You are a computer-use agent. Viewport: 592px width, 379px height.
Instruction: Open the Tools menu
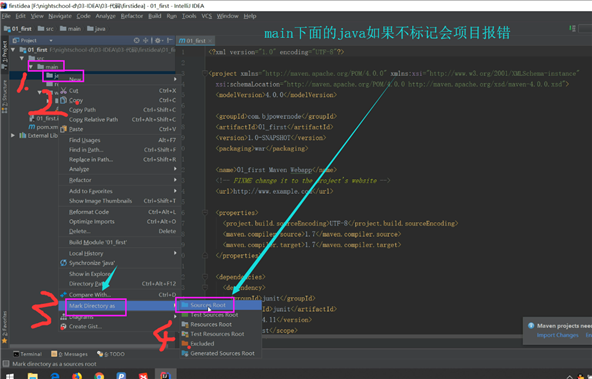pos(189,16)
